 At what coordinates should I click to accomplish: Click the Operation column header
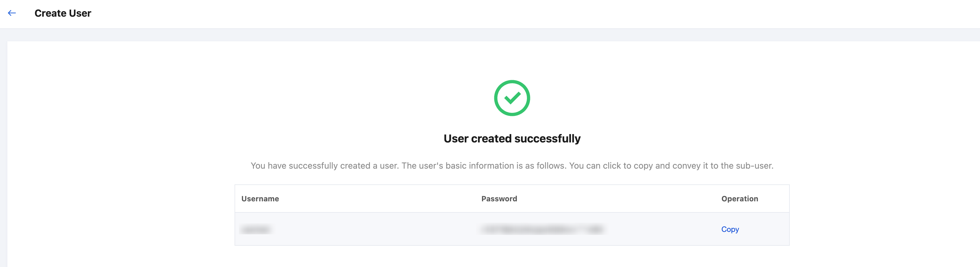(739, 199)
